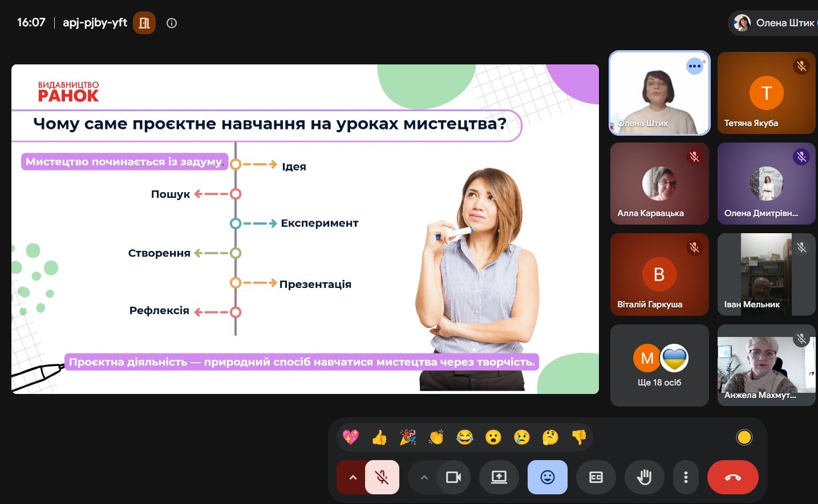Click the Ранок publisher logo on slide
818x504 pixels.
[68, 92]
